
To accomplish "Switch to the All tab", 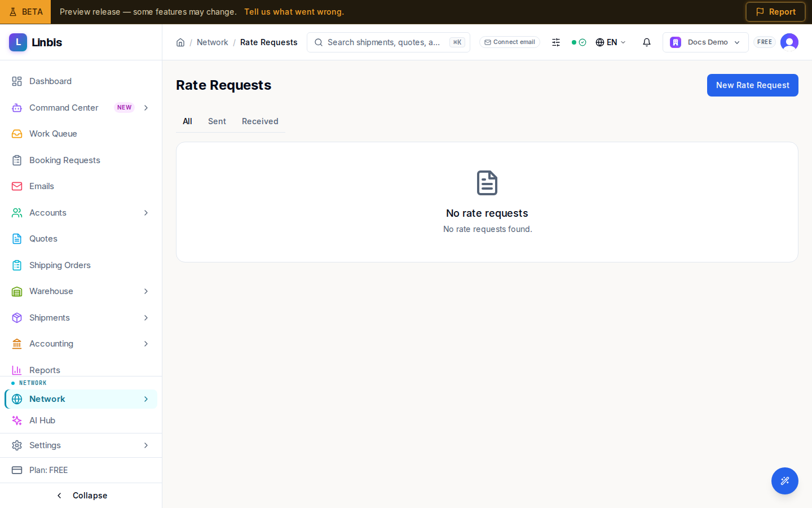I will (x=187, y=121).
